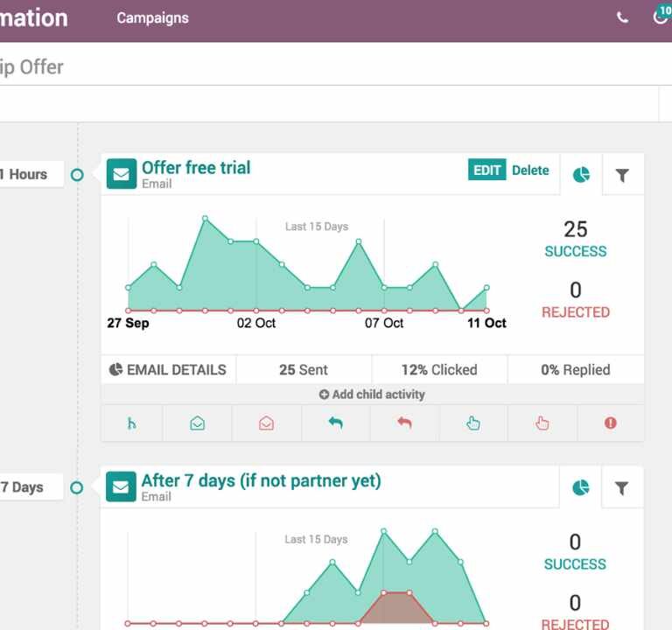This screenshot has height=630, width=672.
Task: Click the 07 Oct axis label
Action: 384,323
